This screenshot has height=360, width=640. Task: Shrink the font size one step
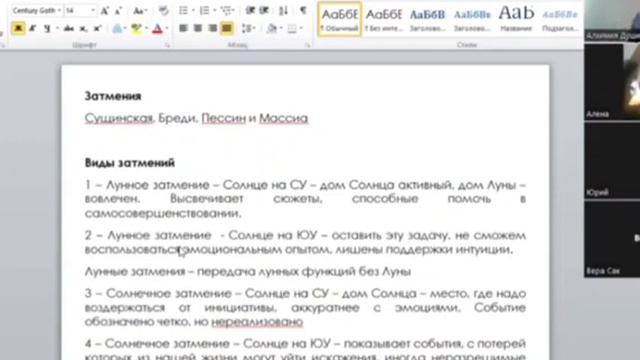click(118, 11)
